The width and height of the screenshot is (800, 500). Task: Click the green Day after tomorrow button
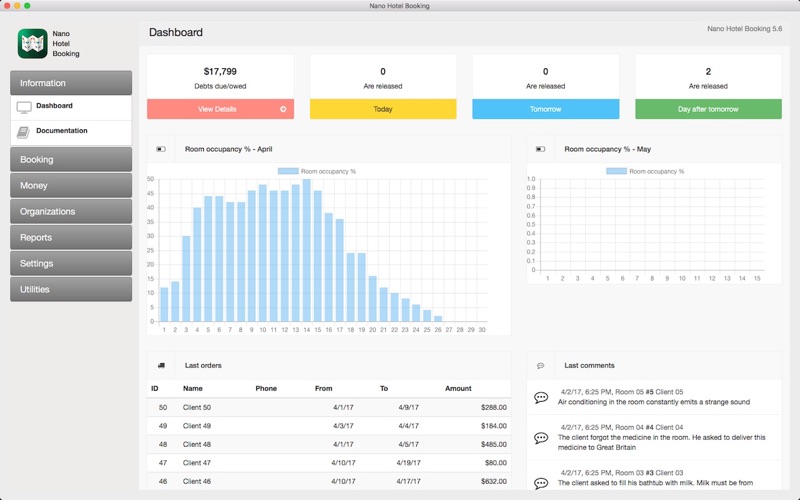[x=708, y=109]
